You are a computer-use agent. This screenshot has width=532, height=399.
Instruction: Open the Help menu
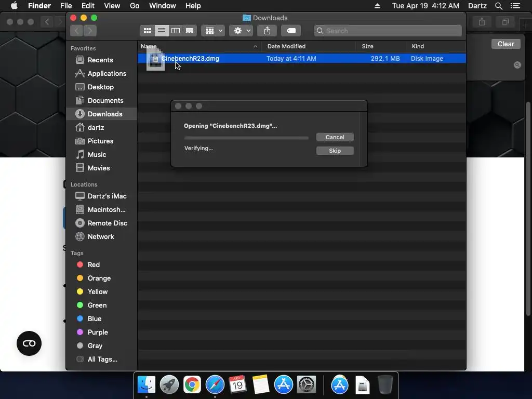[x=193, y=6]
